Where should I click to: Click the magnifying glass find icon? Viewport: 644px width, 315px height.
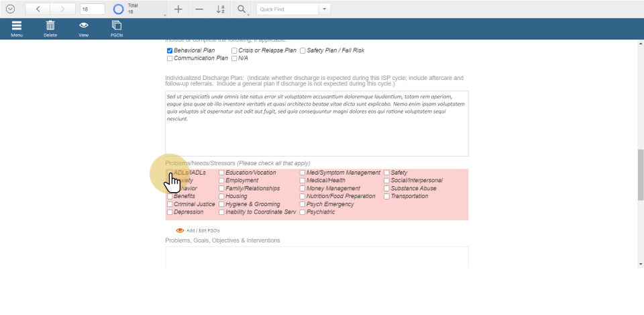click(241, 9)
